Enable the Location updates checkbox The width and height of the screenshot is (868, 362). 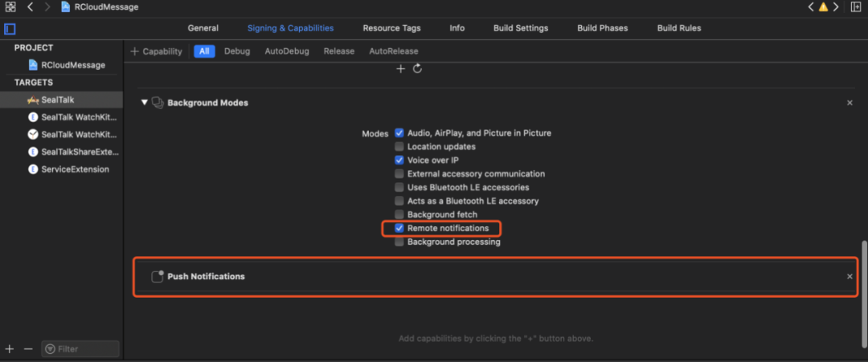coord(399,147)
